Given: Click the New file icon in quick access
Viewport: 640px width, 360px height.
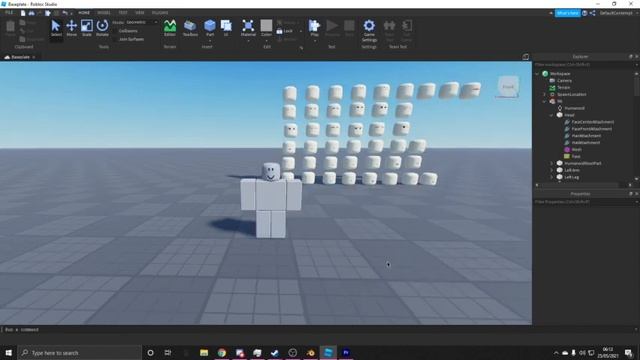Looking at the screenshot, I should 23,13.
